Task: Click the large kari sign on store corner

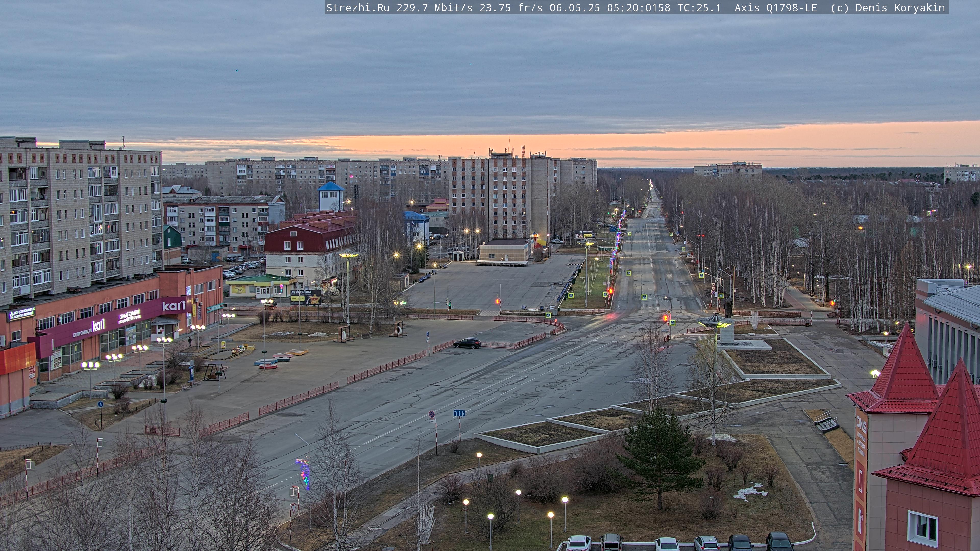Action: tap(174, 305)
